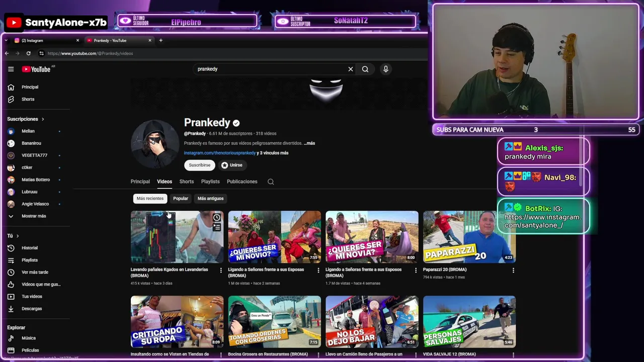
Task: Click the Unirse membership button
Action: [x=232, y=165]
